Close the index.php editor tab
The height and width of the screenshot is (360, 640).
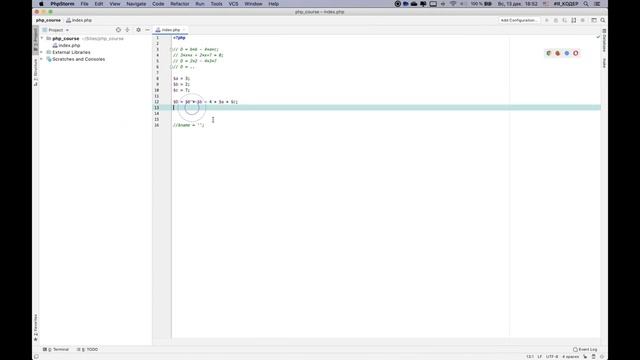(x=184, y=30)
